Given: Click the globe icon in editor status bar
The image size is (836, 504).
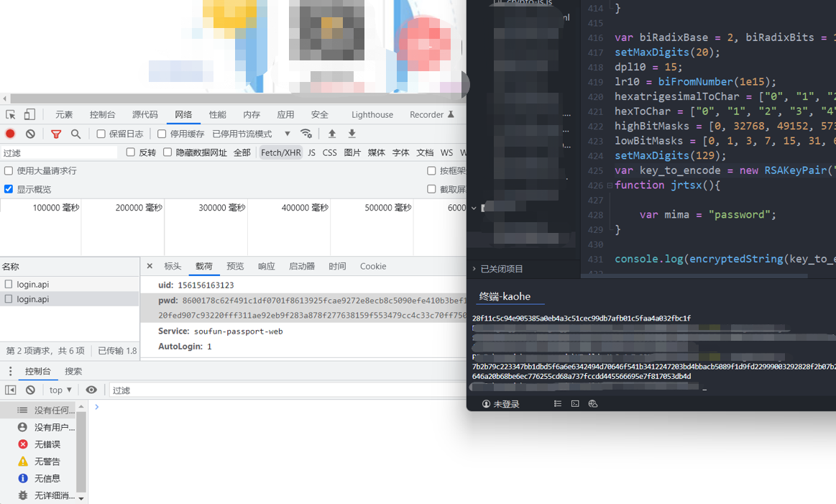Looking at the screenshot, I should [593, 404].
